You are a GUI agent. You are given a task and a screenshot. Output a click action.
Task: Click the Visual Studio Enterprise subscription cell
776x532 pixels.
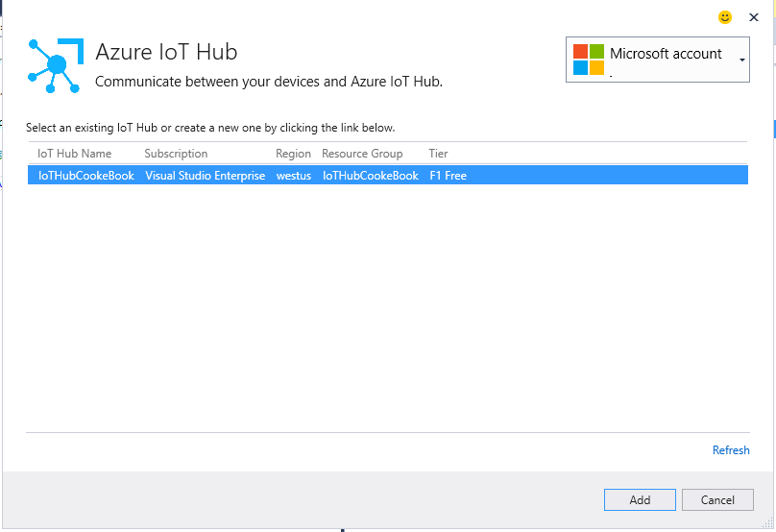tap(205, 176)
